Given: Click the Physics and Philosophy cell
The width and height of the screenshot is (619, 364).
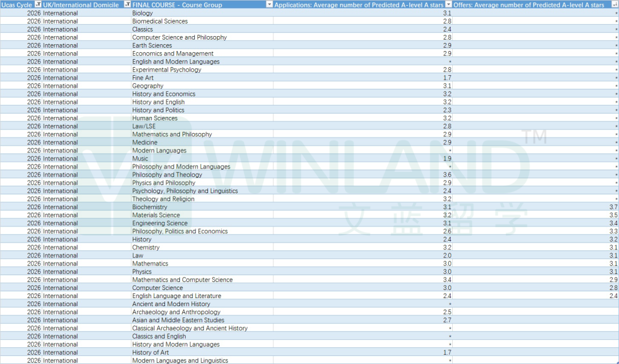Looking at the screenshot, I should click(x=202, y=183).
